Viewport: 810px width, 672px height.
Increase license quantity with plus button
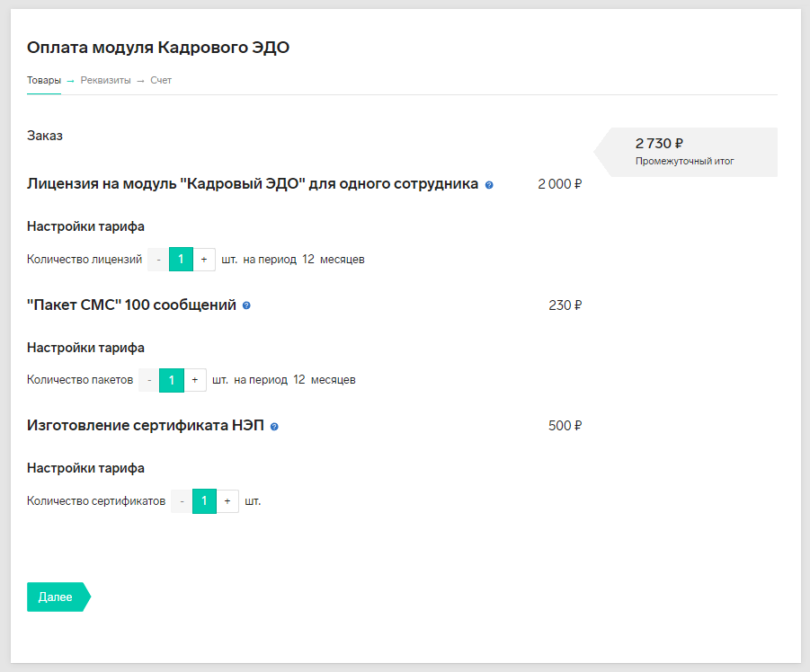[x=204, y=259]
